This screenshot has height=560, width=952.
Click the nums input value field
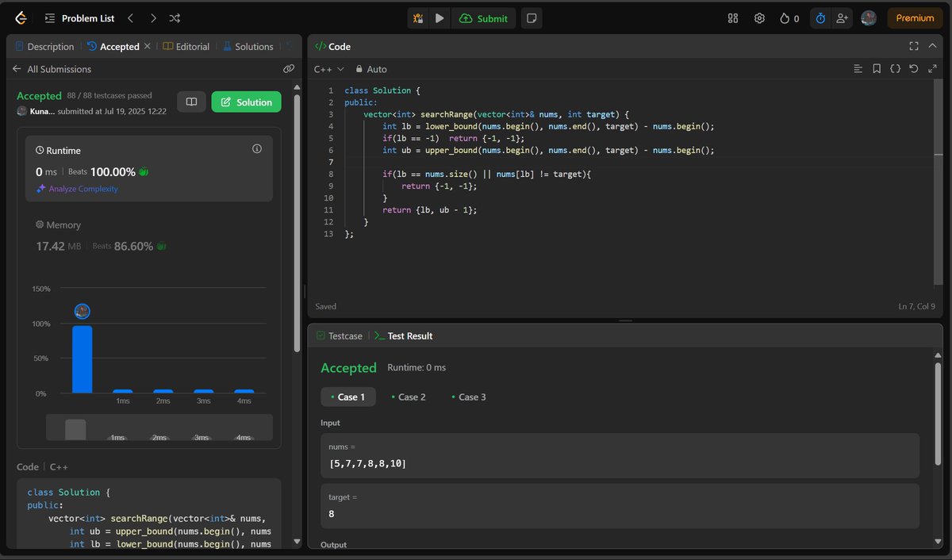pos(620,455)
